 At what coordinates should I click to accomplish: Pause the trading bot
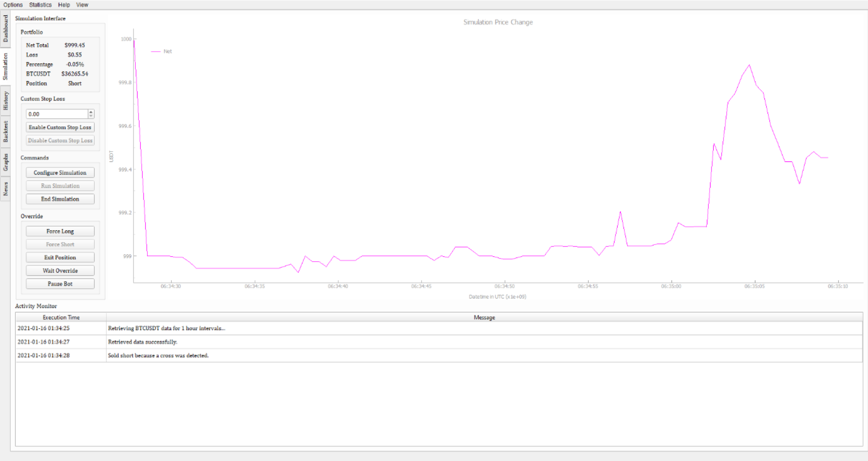pyautogui.click(x=60, y=284)
